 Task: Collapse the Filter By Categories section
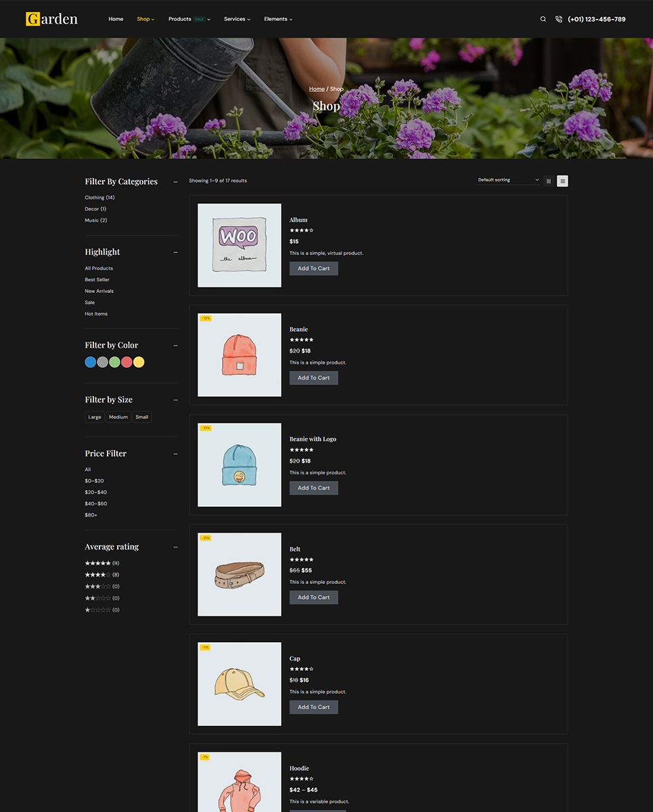(x=175, y=181)
